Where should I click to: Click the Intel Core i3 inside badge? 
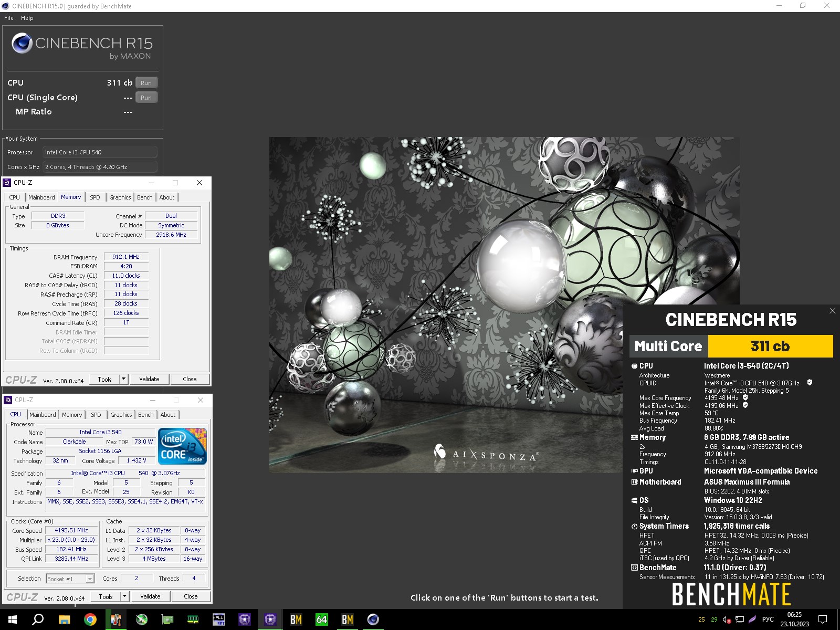click(183, 446)
